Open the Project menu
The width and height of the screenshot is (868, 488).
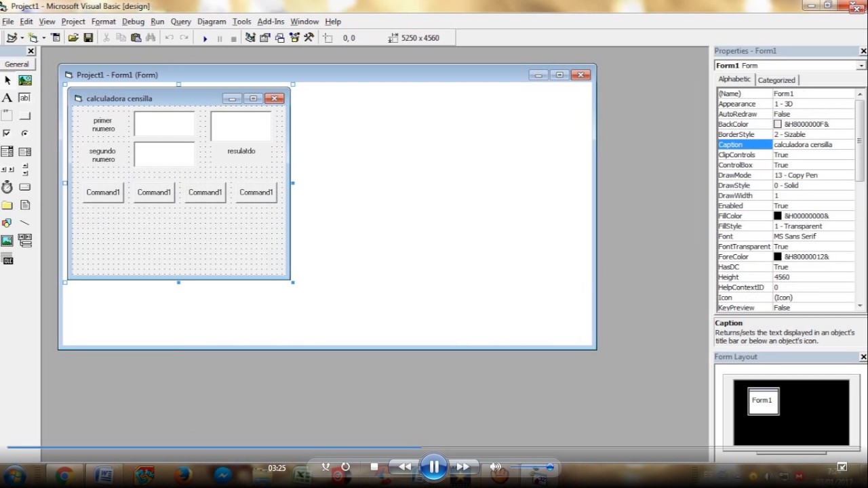coord(73,22)
